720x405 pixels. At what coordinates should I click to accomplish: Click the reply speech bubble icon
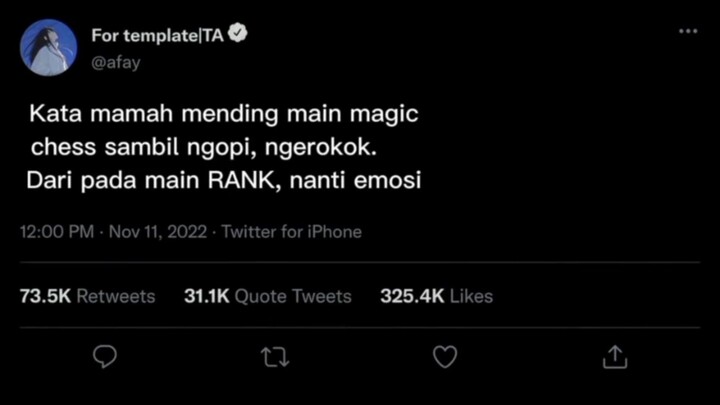[x=104, y=356]
